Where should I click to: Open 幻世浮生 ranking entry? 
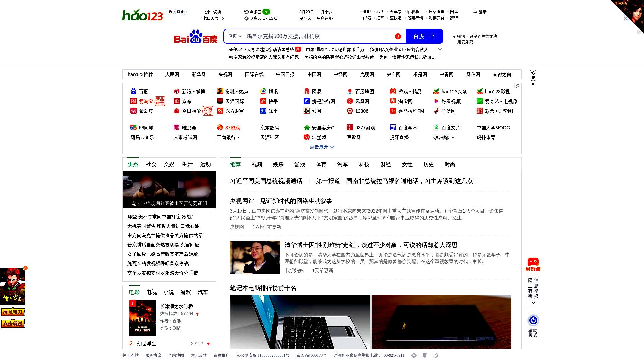coord(147,344)
